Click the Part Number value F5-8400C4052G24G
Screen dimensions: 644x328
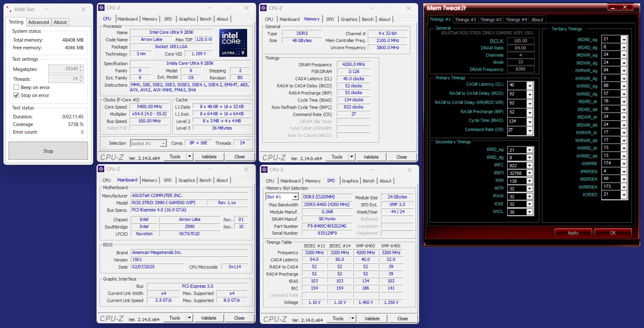click(327, 226)
